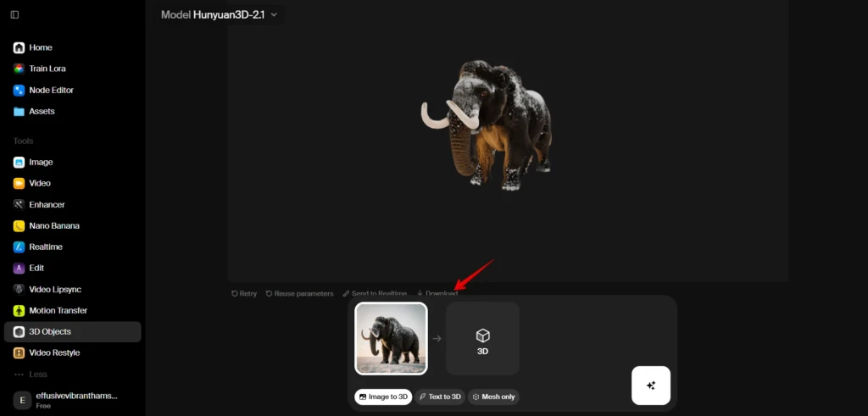Go to the 3D Objects section
The height and width of the screenshot is (416, 868).
click(73, 331)
